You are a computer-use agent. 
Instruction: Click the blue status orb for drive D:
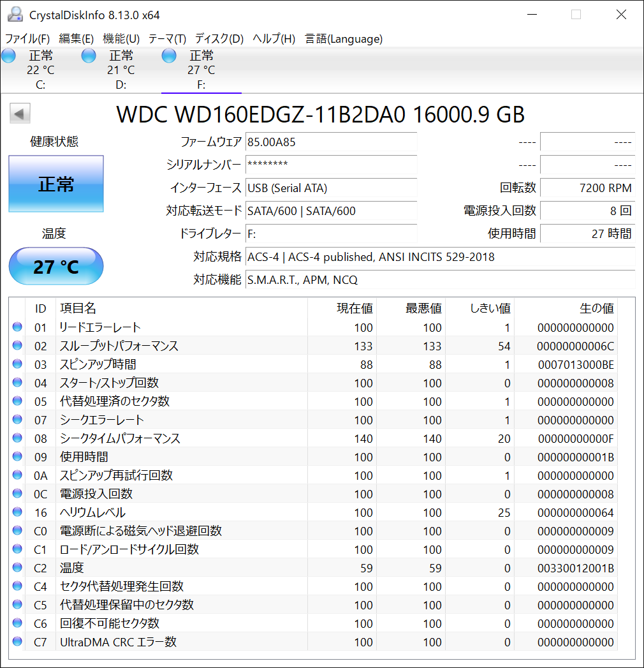click(x=89, y=56)
